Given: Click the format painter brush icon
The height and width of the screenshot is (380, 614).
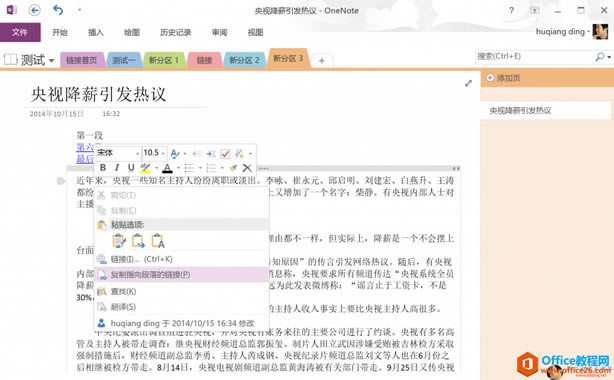Looking at the screenshot, I should (233, 168).
